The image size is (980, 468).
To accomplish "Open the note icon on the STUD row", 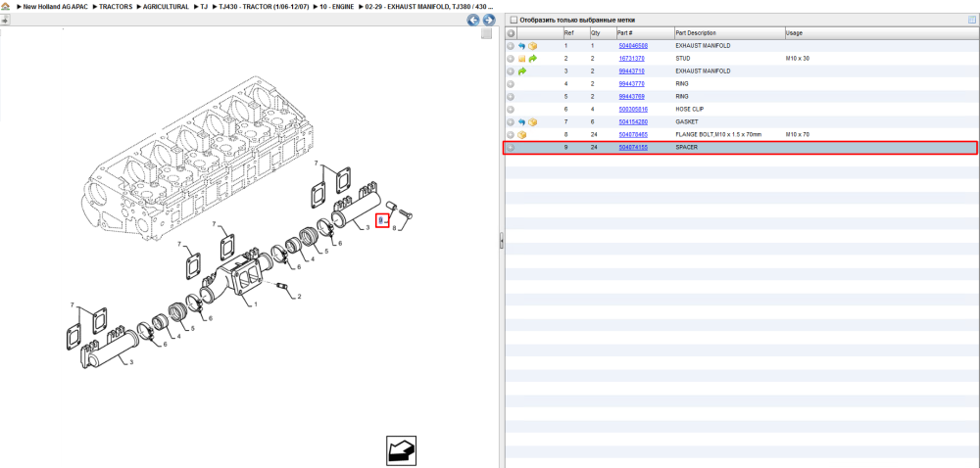I will [522, 59].
